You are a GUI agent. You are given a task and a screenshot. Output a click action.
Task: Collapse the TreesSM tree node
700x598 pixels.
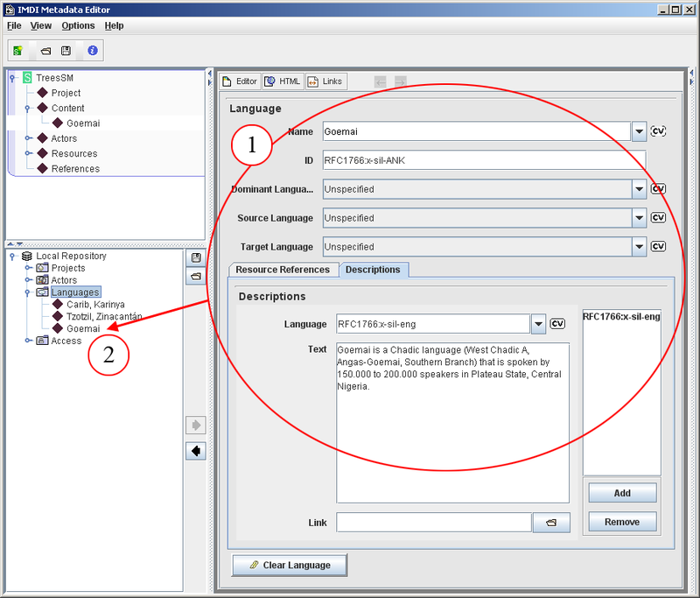(12, 78)
